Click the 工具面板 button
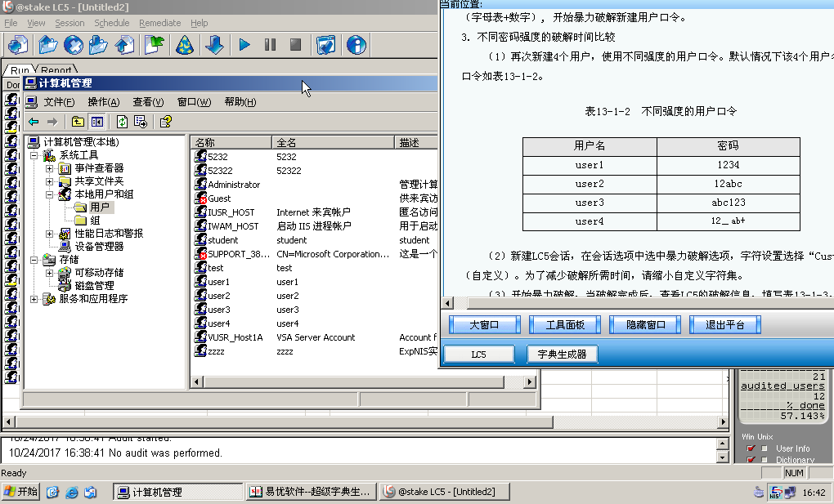Image resolution: width=834 pixels, height=504 pixels. coord(565,325)
